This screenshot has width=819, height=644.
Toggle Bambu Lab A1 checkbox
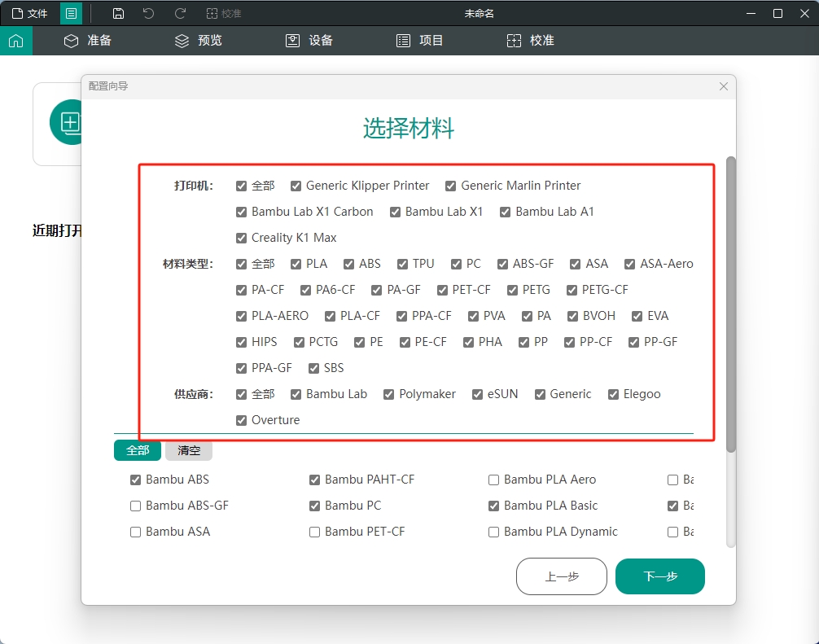click(505, 212)
